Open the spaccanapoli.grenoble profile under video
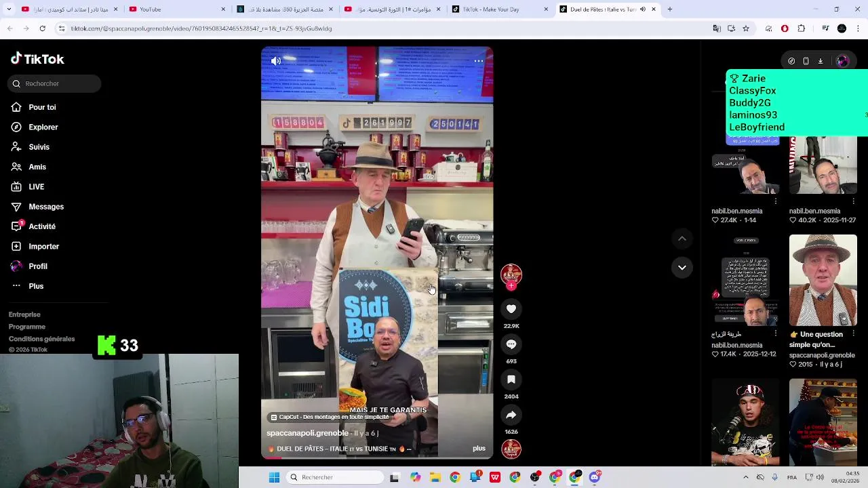Image resolution: width=868 pixels, height=488 pixels. 307,433
